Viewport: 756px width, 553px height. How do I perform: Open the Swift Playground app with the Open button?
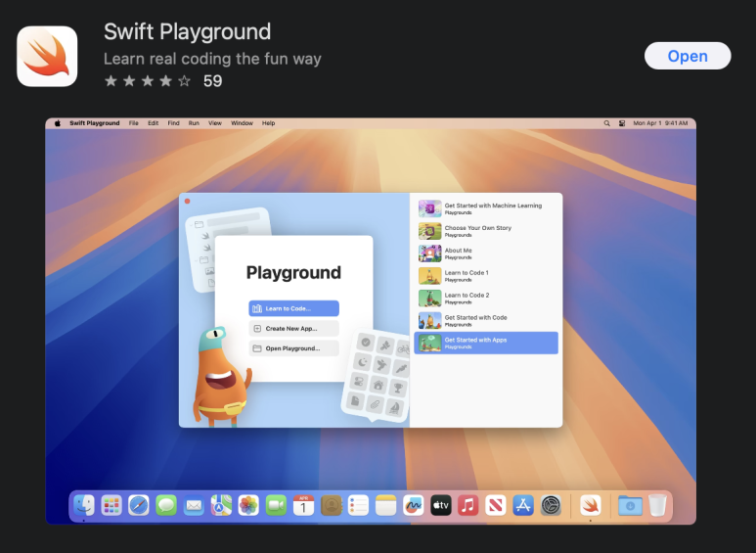pyautogui.click(x=688, y=56)
